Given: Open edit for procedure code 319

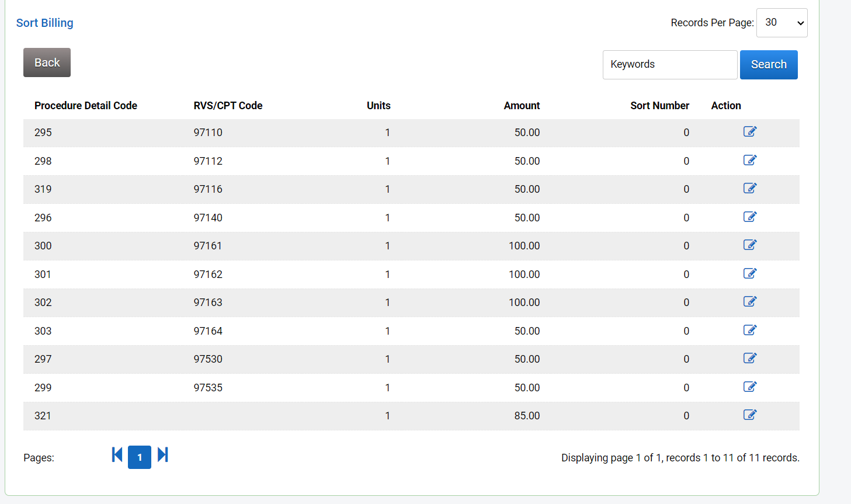Looking at the screenshot, I should [749, 188].
